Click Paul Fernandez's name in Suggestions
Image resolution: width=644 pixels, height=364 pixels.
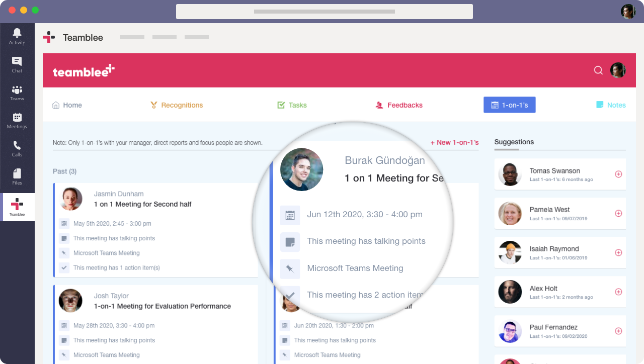coord(553,327)
